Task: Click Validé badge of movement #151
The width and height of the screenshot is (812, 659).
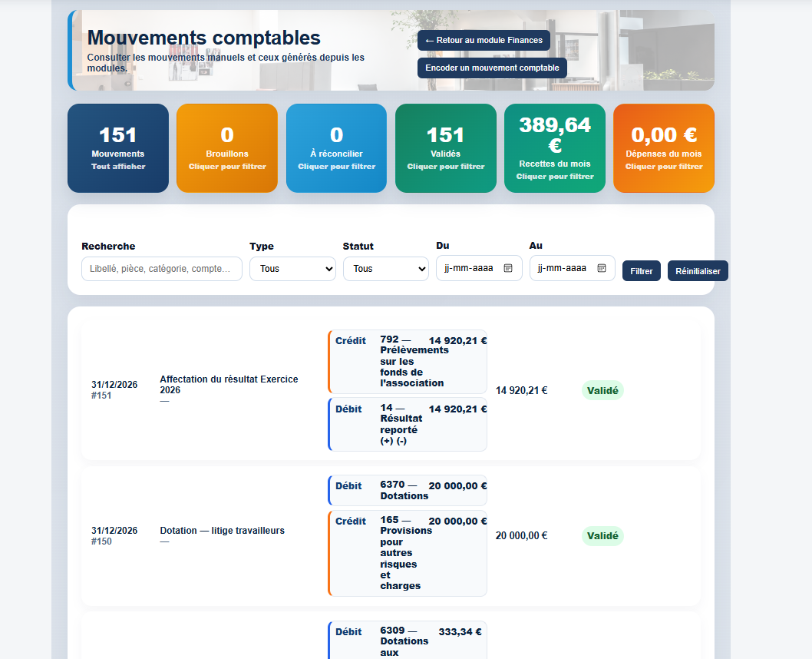Action: tap(602, 391)
